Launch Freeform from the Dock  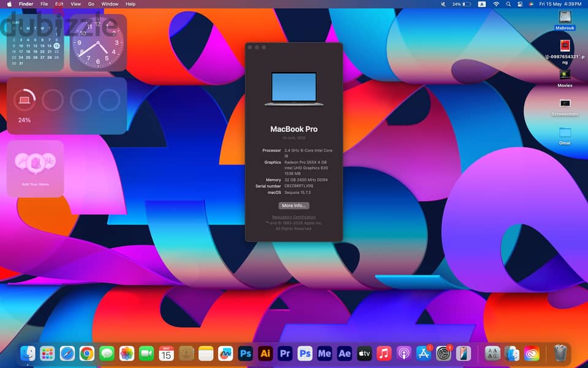pos(225,353)
